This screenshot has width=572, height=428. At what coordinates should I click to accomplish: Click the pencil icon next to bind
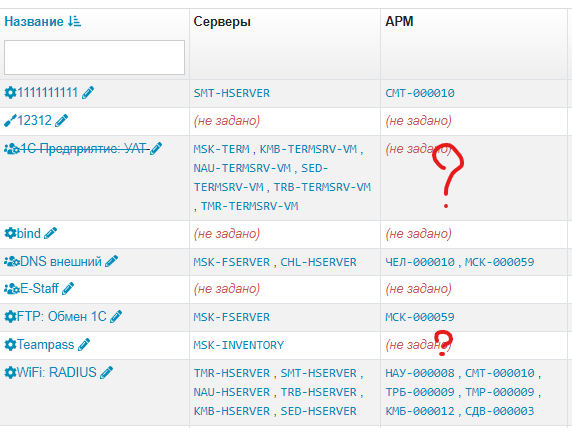pyautogui.click(x=50, y=233)
